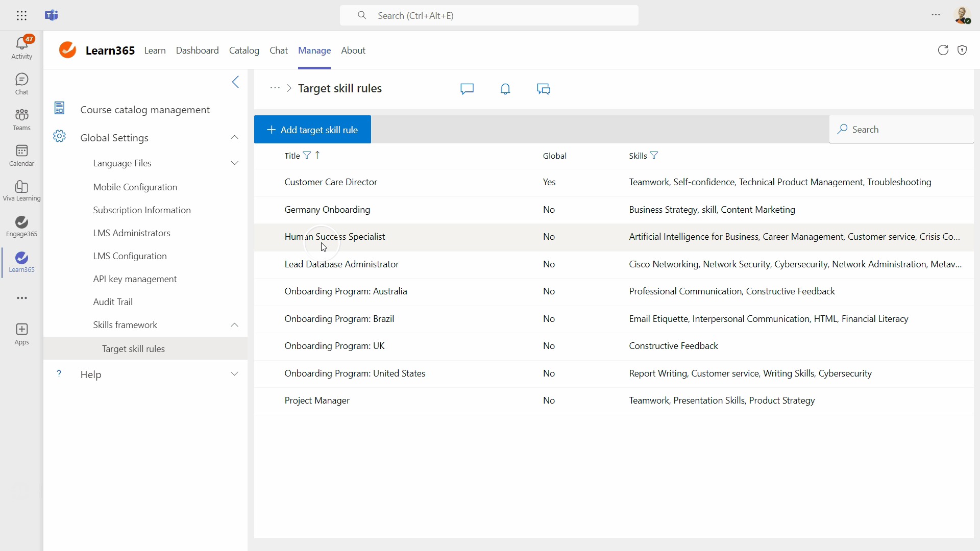Click Add target skill rule button
This screenshot has width=980, height=551.
(312, 130)
